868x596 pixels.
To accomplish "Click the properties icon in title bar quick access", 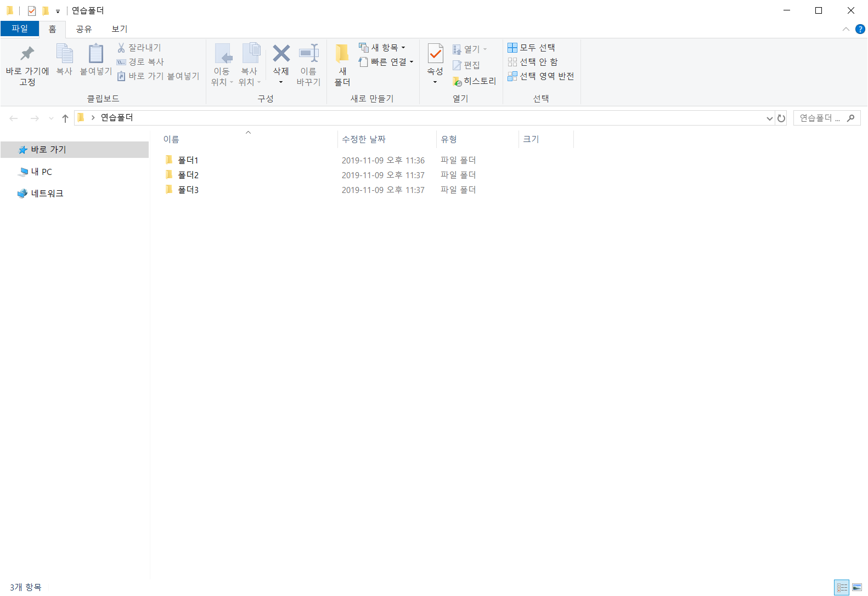I will pos(32,10).
